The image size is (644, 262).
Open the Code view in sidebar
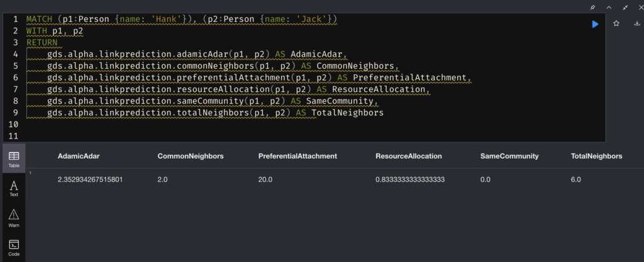pyautogui.click(x=13, y=247)
